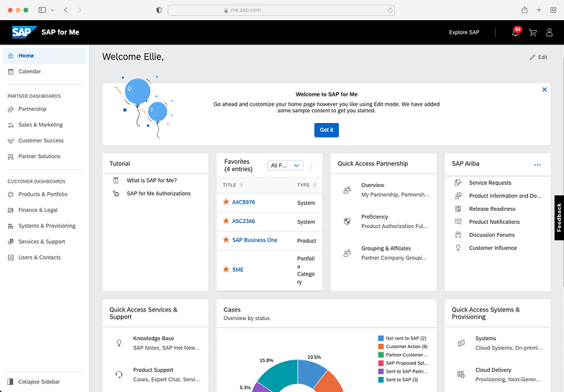This screenshot has width=564, height=392.
Task: Click the 15.8% teal chart segment
Action: pyautogui.click(x=282, y=374)
